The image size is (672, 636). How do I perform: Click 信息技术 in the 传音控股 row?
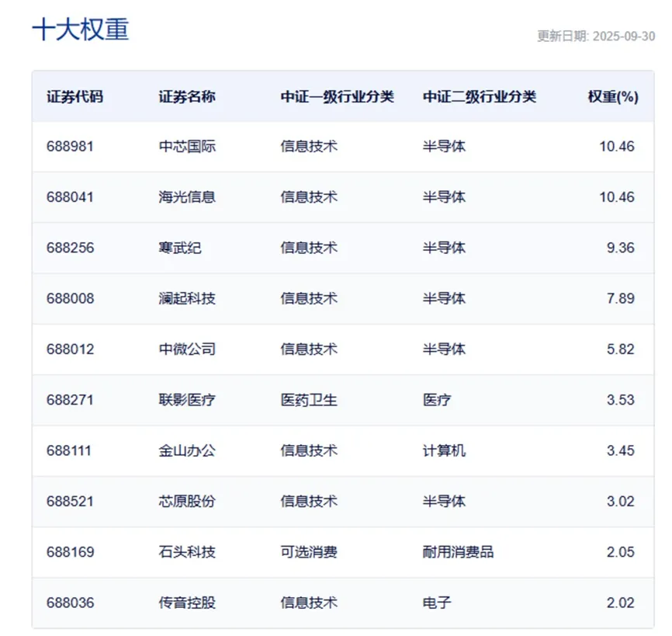(309, 603)
